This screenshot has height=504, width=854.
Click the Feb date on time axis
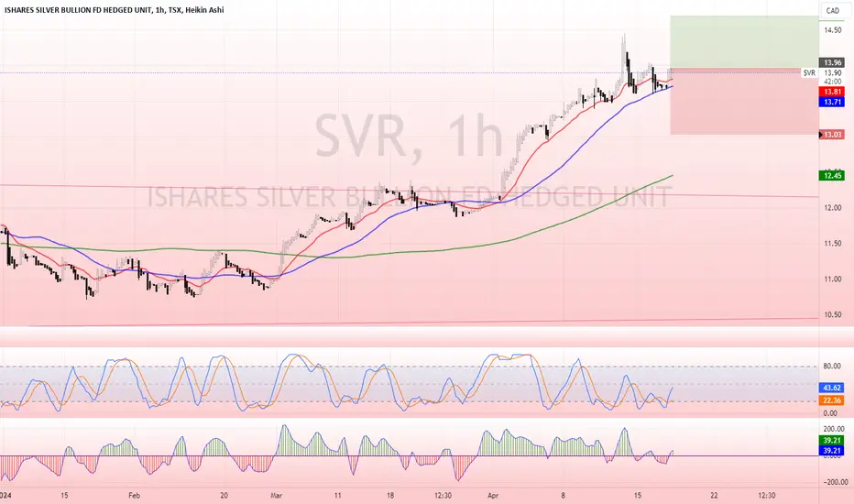tap(134, 496)
